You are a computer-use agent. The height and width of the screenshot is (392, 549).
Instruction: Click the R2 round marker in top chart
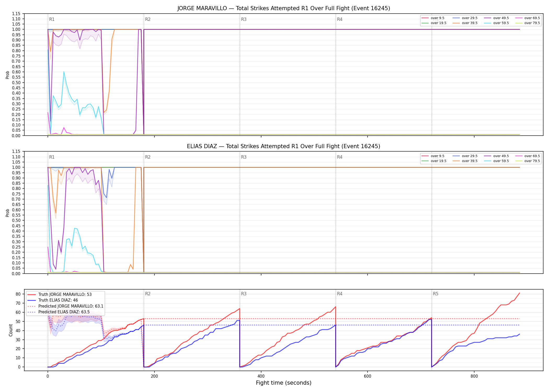click(148, 19)
